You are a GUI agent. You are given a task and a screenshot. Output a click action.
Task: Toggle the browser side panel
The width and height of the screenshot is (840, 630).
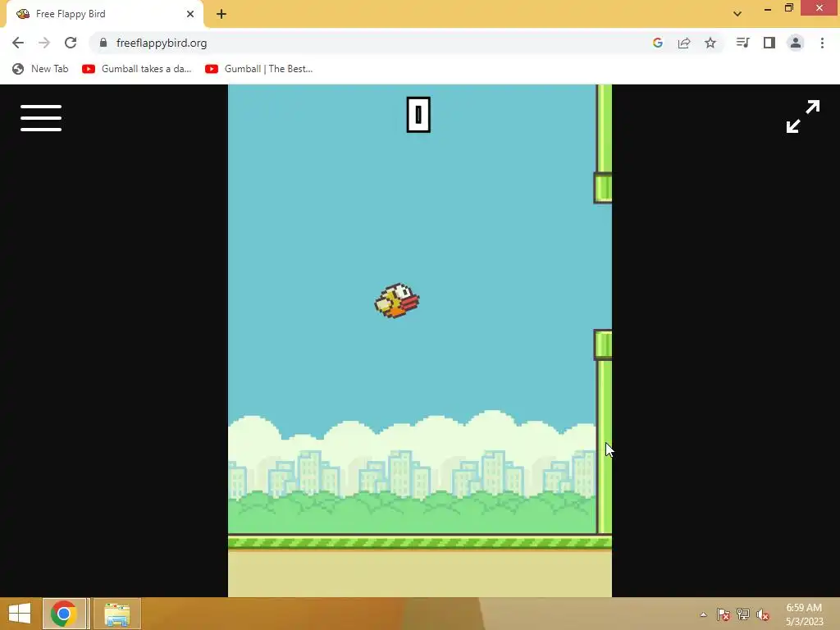pos(769,43)
